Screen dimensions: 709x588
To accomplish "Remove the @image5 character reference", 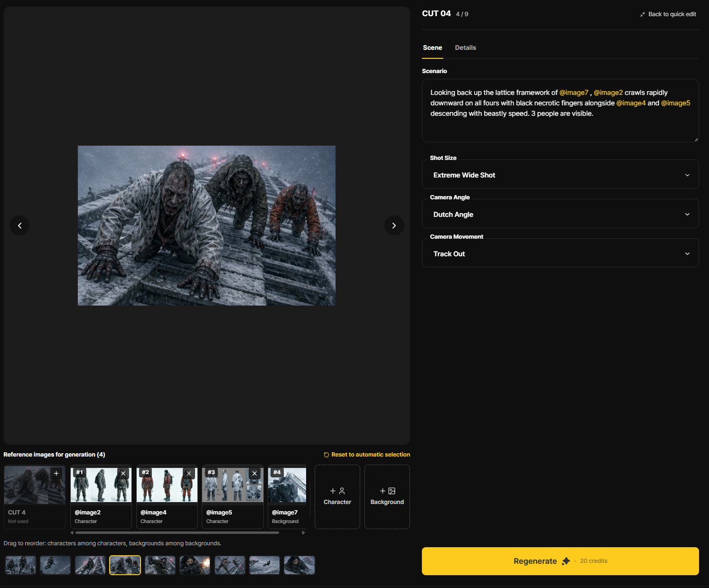I will click(254, 473).
